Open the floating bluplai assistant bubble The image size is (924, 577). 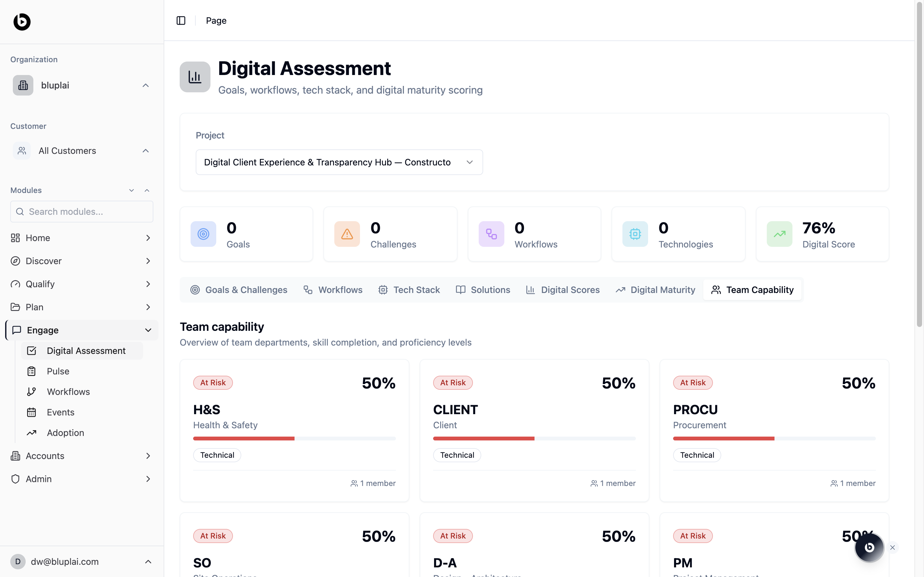(869, 548)
